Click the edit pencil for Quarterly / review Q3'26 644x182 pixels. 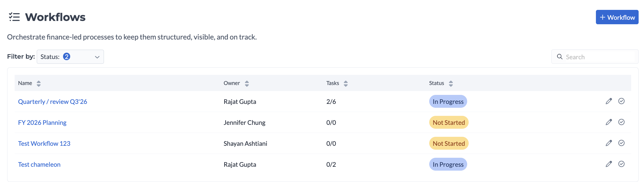(609, 101)
